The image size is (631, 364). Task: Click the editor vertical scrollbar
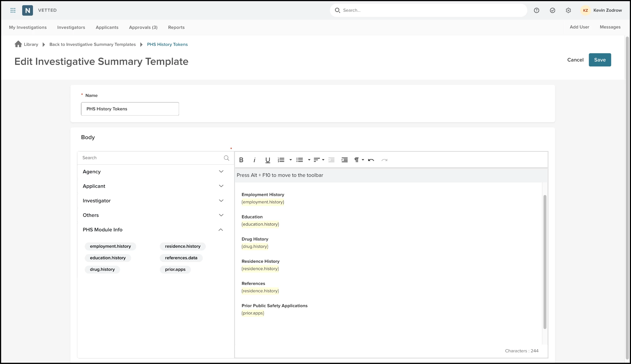click(545, 262)
